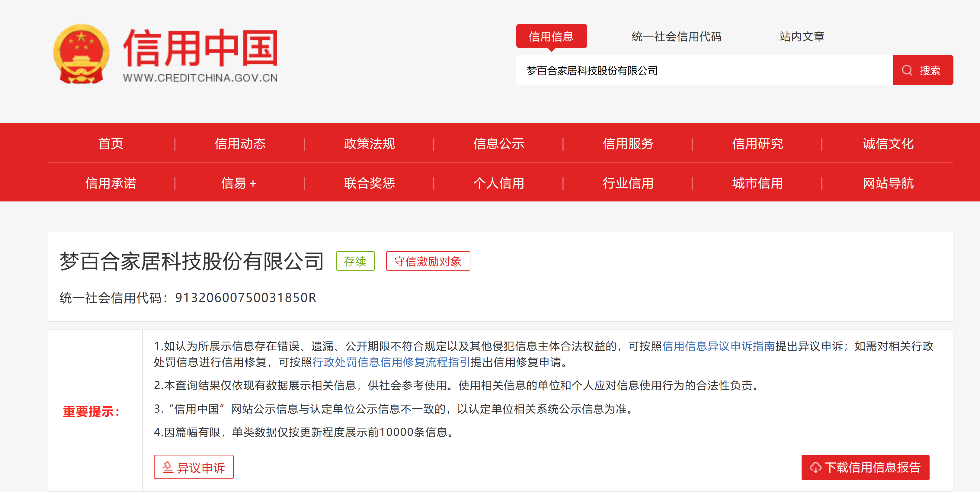Click the WWW.CREDITCHINA.GOV.CN text

pyautogui.click(x=200, y=78)
